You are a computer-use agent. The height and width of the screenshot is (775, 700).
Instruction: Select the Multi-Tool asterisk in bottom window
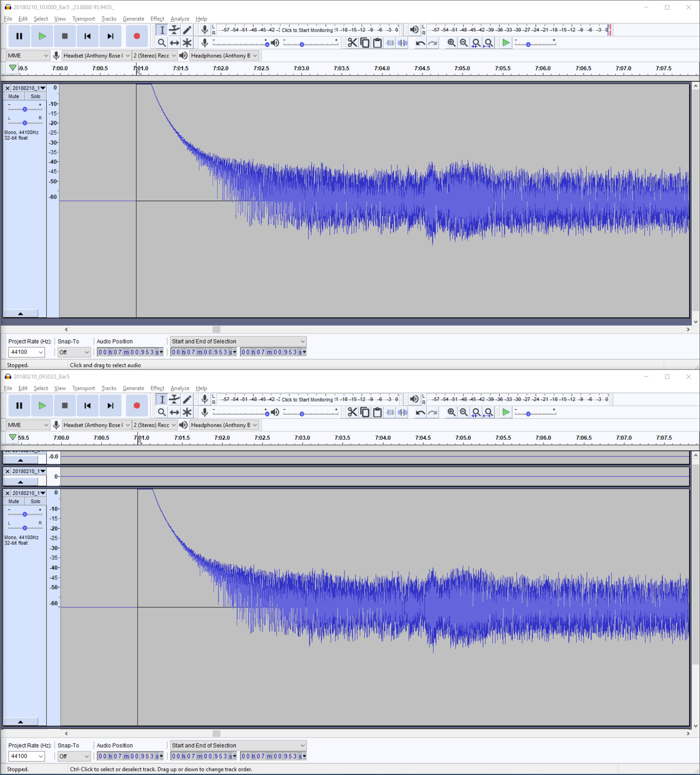click(187, 412)
